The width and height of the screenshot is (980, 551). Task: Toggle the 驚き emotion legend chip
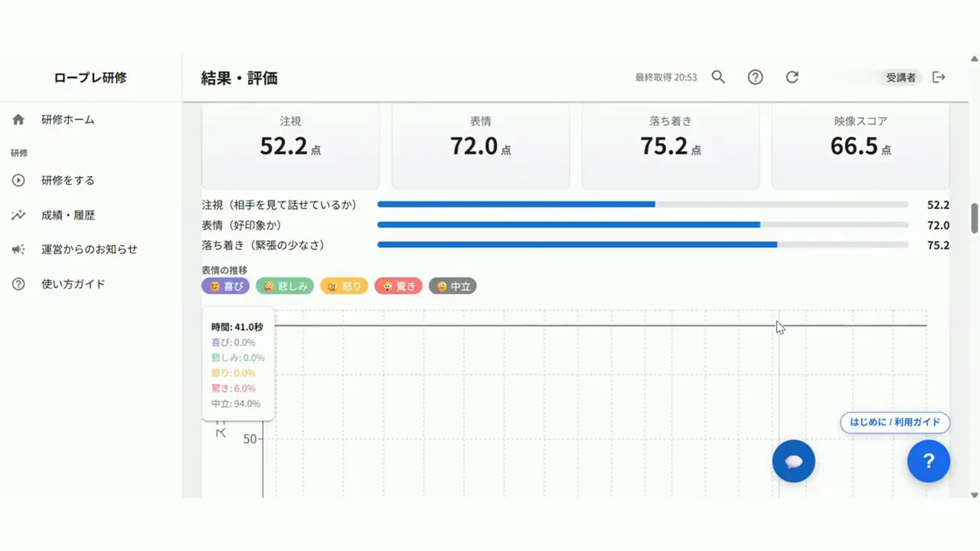click(398, 286)
